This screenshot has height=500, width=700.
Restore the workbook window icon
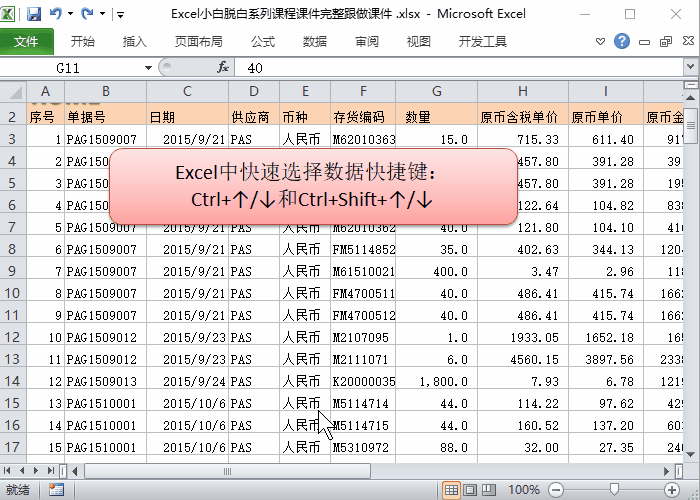[x=666, y=42]
